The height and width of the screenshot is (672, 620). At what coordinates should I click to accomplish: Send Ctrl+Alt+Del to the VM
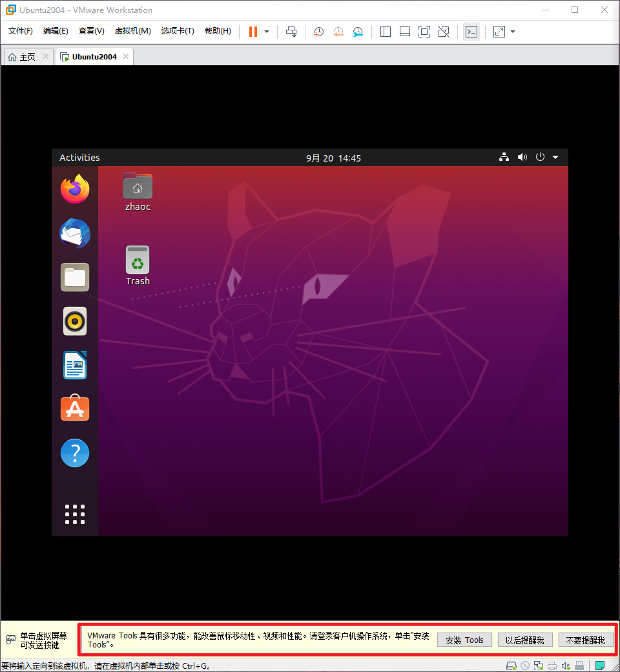[291, 31]
